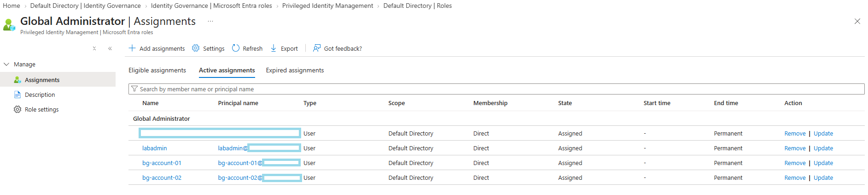The width and height of the screenshot is (868, 195).
Task: Click the Refresh circular arrow icon
Action: tap(236, 48)
